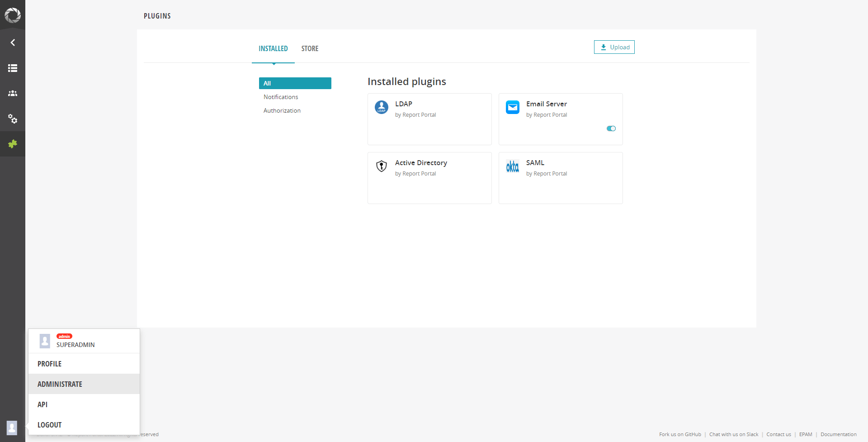Image resolution: width=868 pixels, height=442 pixels.
Task: Open Chat with us on Slack
Action: point(733,434)
